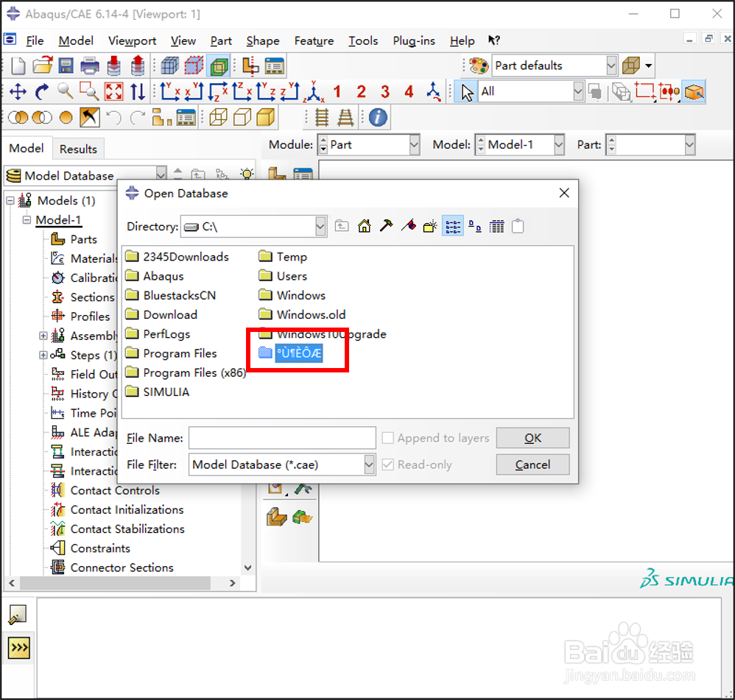
Task: Click the Cycle Views arrows icon
Action: pos(137,91)
